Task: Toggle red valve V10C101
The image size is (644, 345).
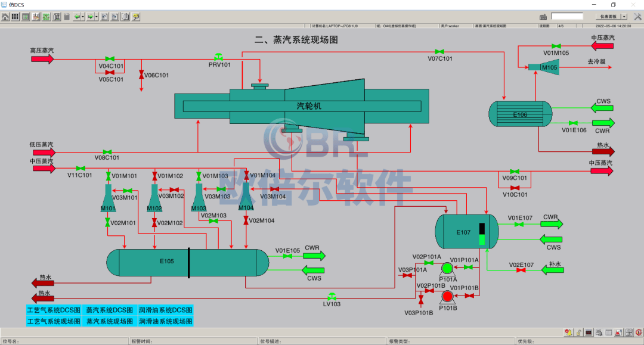Action: (x=514, y=188)
